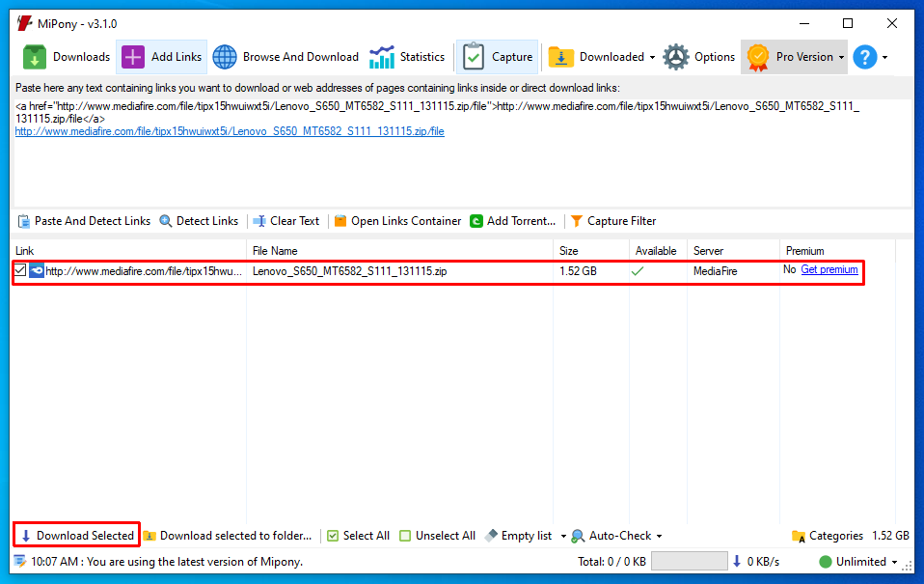Click the green Unlimited speed indicator
The image size is (924, 584).
point(825,562)
